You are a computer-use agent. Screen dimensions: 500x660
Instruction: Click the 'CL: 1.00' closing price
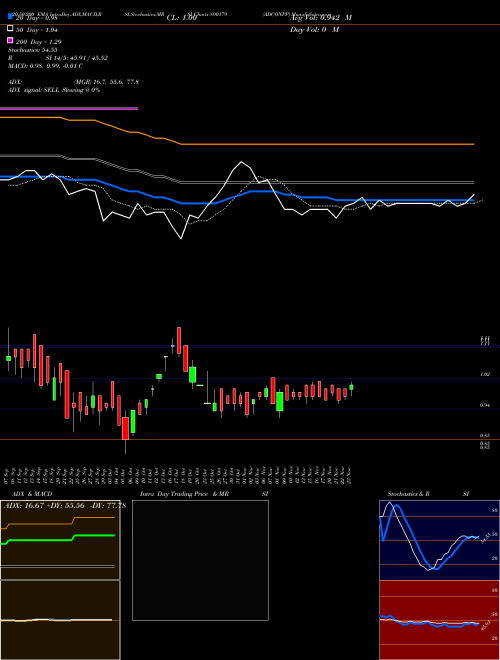(x=182, y=18)
